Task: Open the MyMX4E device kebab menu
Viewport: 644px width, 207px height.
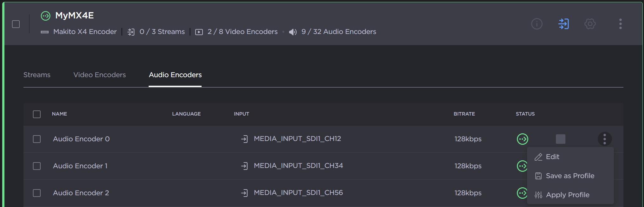Action: coord(620,24)
